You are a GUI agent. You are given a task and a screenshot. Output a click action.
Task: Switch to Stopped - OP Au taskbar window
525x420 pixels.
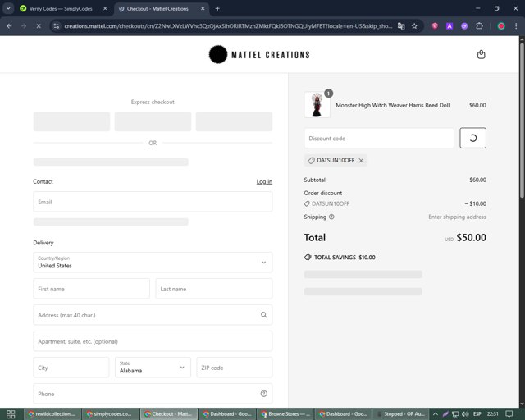click(401, 414)
